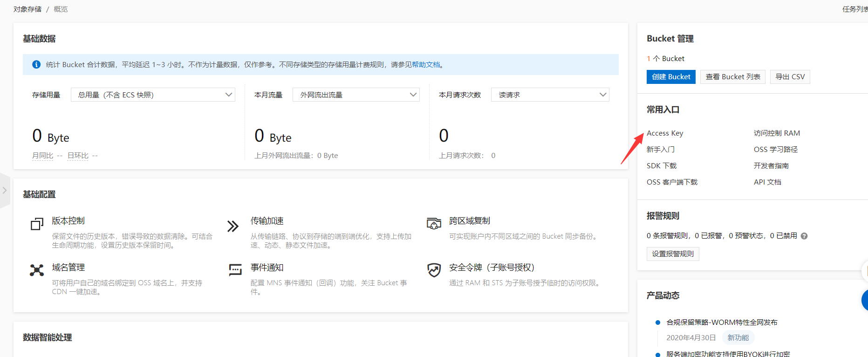Click the 产品动态 section heading
This screenshot has width=868, height=357.
pyautogui.click(x=663, y=295)
